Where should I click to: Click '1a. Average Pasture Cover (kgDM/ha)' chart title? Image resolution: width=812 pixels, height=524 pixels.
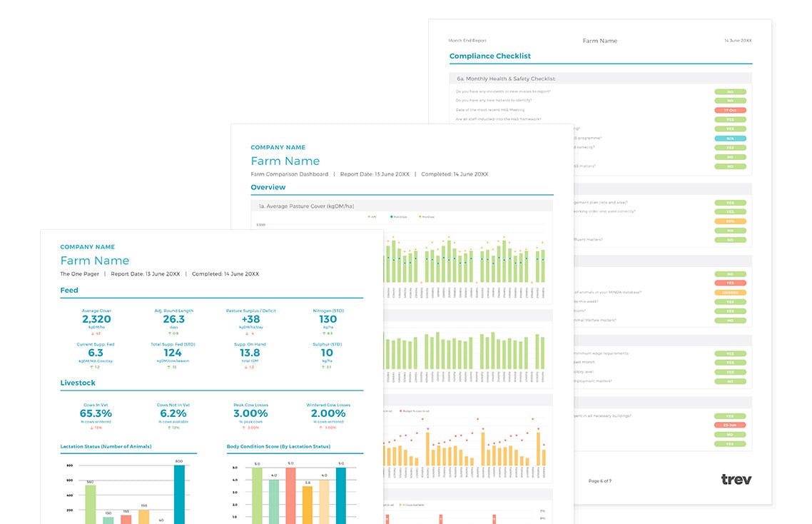coord(306,206)
